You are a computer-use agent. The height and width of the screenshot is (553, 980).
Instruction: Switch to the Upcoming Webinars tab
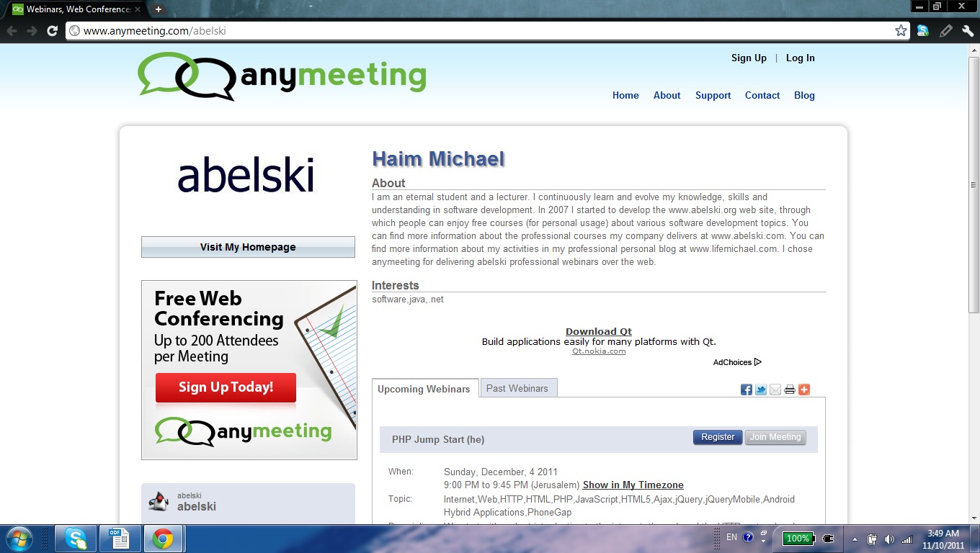coord(424,389)
